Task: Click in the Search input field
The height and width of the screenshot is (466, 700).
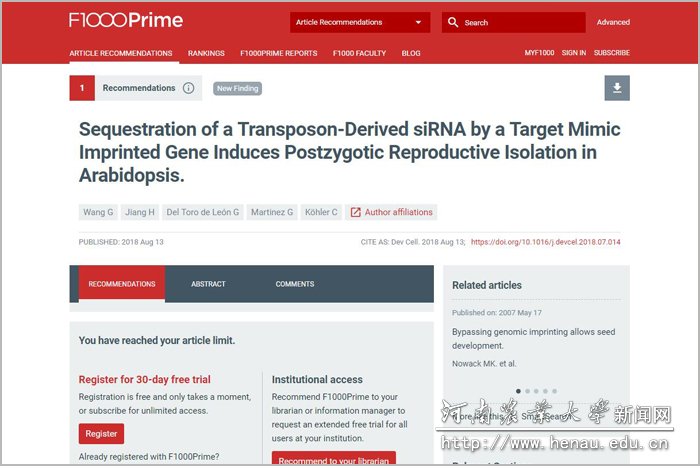Action: 520,22
